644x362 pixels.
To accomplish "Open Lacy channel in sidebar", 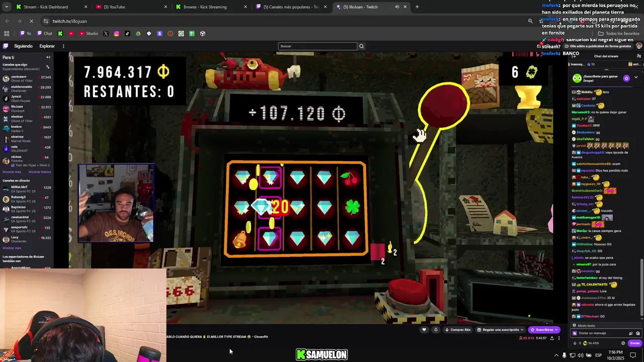I will pyautogui.click(x=27, y=239).
